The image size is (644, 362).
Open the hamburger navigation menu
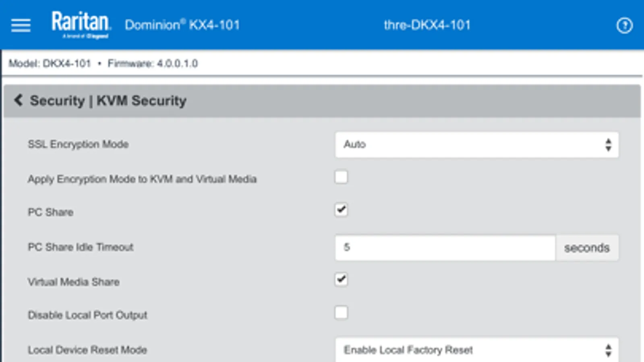(21, 25)
